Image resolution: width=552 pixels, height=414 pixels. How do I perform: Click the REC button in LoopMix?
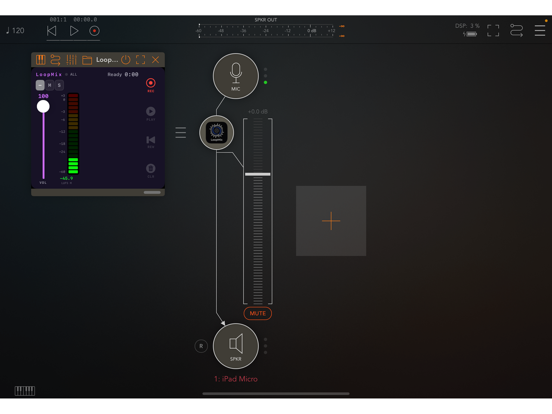click(x=151, y=85)
